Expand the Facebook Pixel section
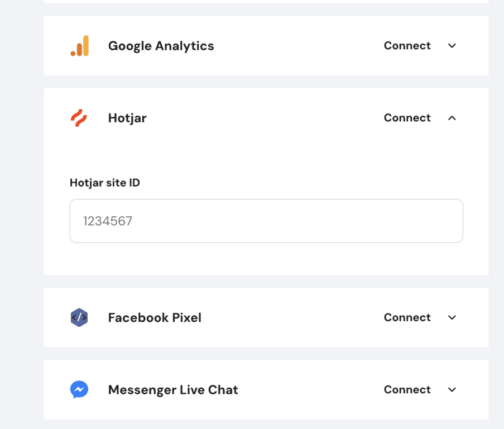 [x=452, y=317]
